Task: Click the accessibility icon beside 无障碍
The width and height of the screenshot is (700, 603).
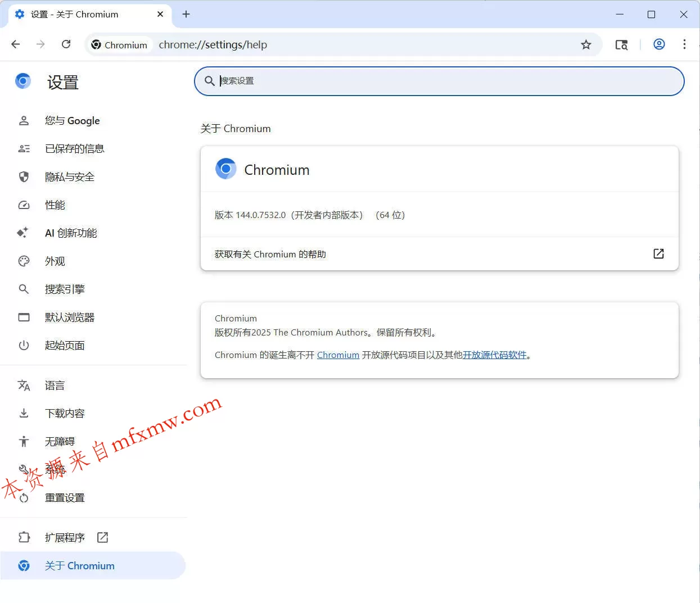Action: tap(24, 441)
